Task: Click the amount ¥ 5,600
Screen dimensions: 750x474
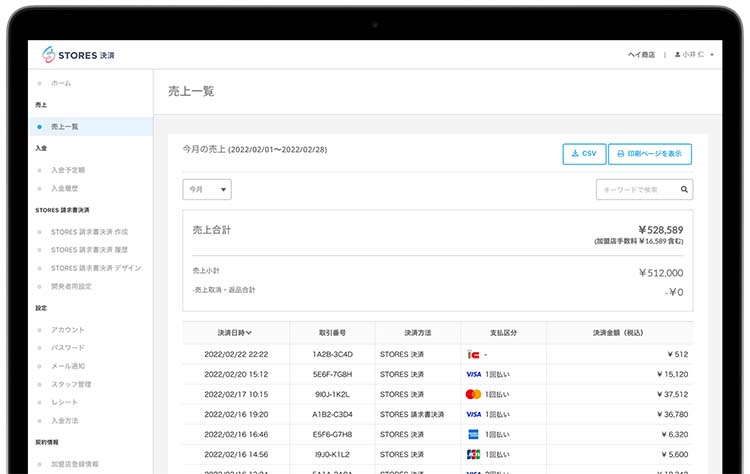Action: click(675, 454)
